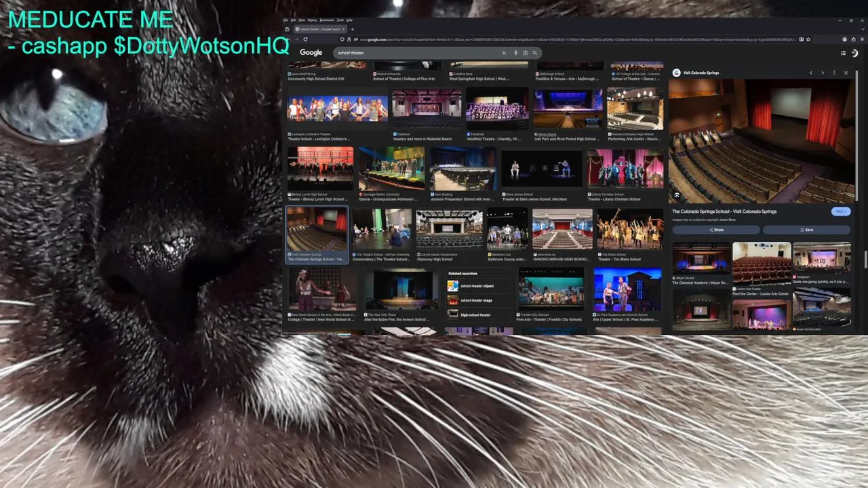Click the Share button under the preview
Viewport: 868px width, 488px height.
pyautogui.click(x=716, y=230)
